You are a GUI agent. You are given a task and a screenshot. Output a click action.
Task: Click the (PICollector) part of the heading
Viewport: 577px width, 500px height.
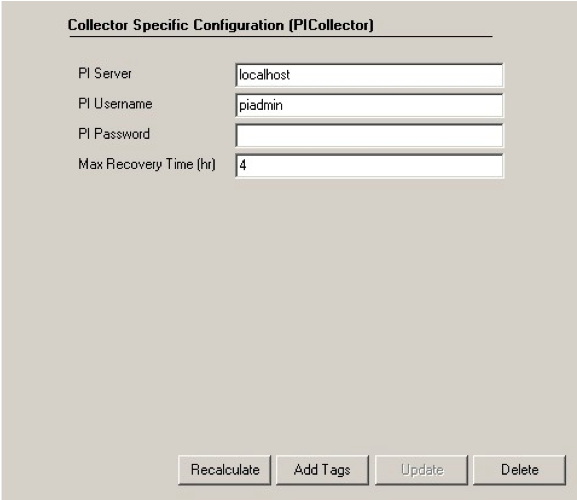[331, 25]
